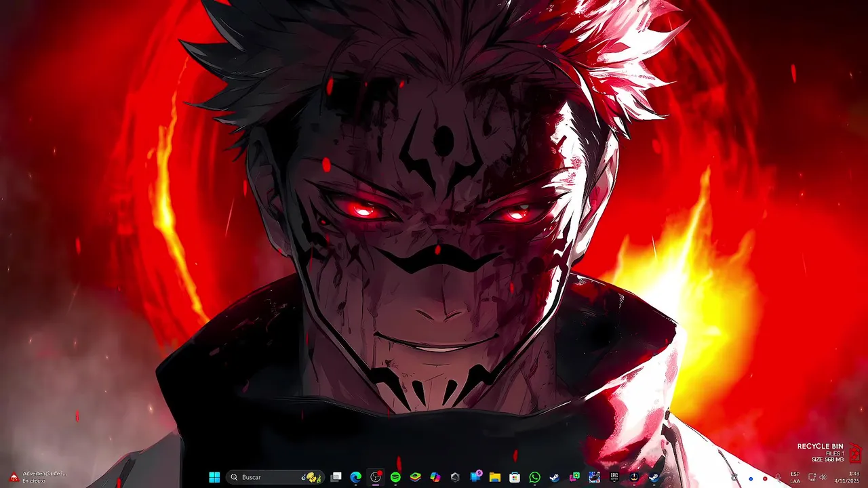Screen dimensions: 868x488
Task: Click the red dot tray icon
Action: [765, 479]
